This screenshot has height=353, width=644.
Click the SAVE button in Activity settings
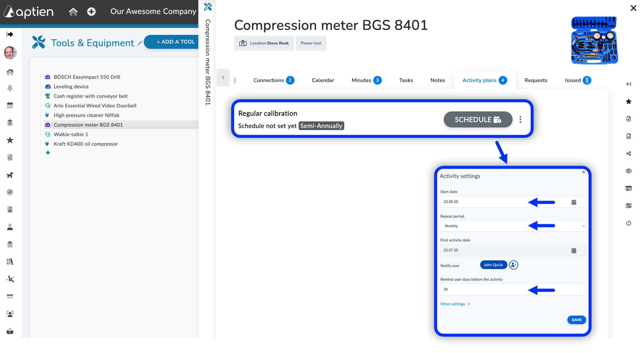tap(577, 320)
